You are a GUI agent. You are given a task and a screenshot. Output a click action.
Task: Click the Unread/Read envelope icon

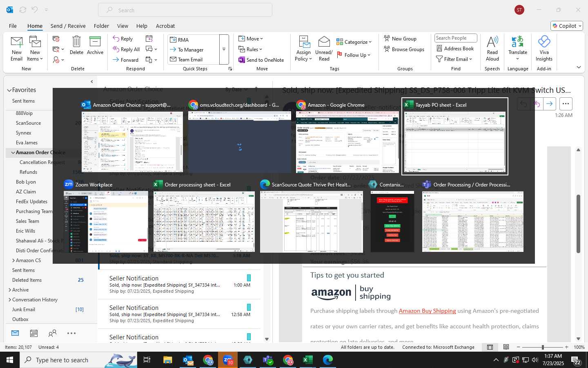324,42
